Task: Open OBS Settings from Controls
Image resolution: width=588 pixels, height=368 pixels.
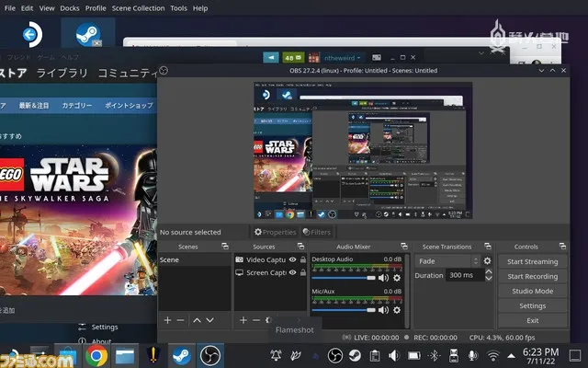Action: pyautogui.click(x=532, y=305)
